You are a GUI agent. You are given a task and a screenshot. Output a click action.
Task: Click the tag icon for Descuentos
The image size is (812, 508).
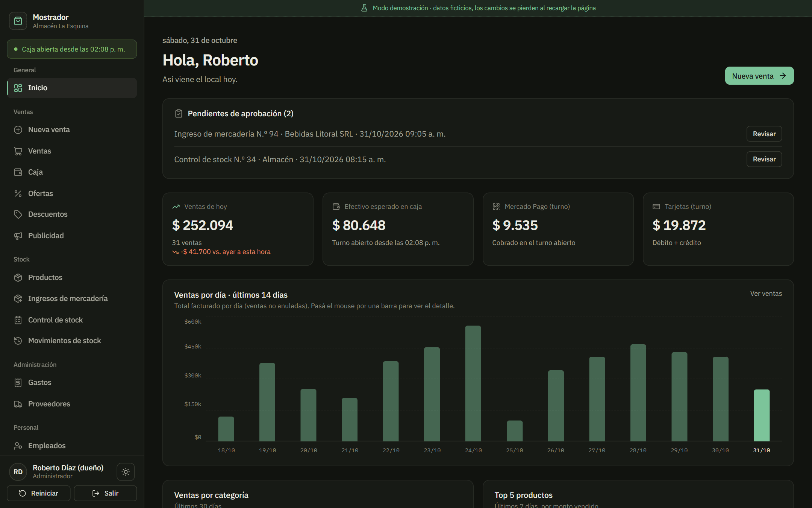point(18,214)
